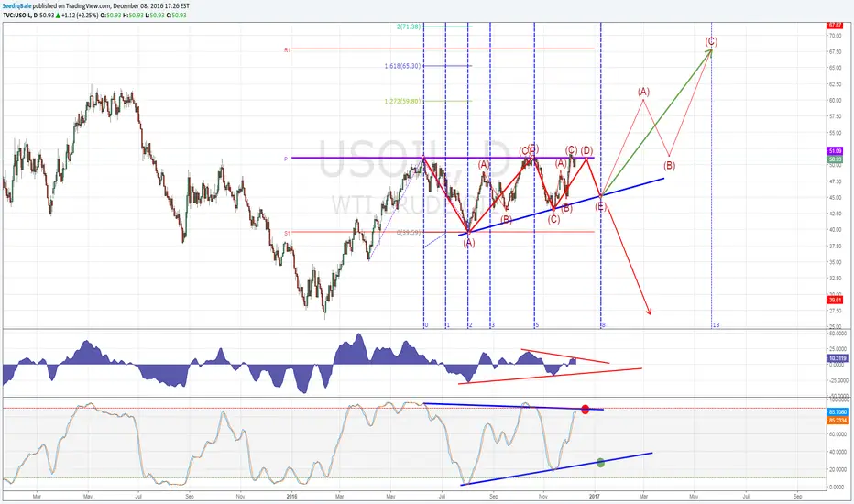Click the 45.00 price axis label

(835, 197)
